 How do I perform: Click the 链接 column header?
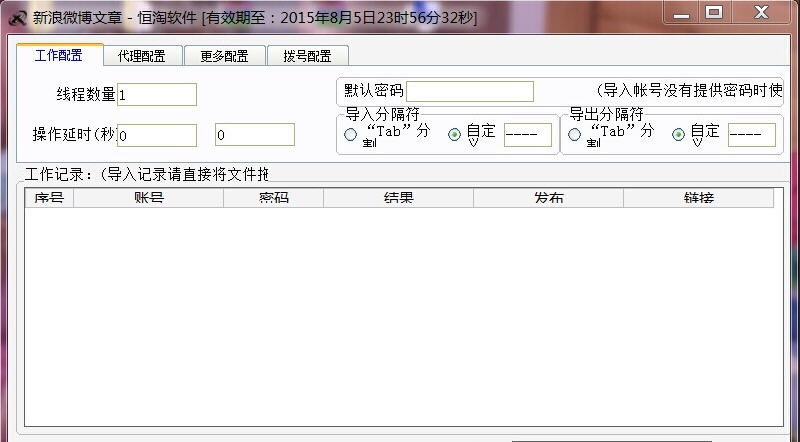698,198
